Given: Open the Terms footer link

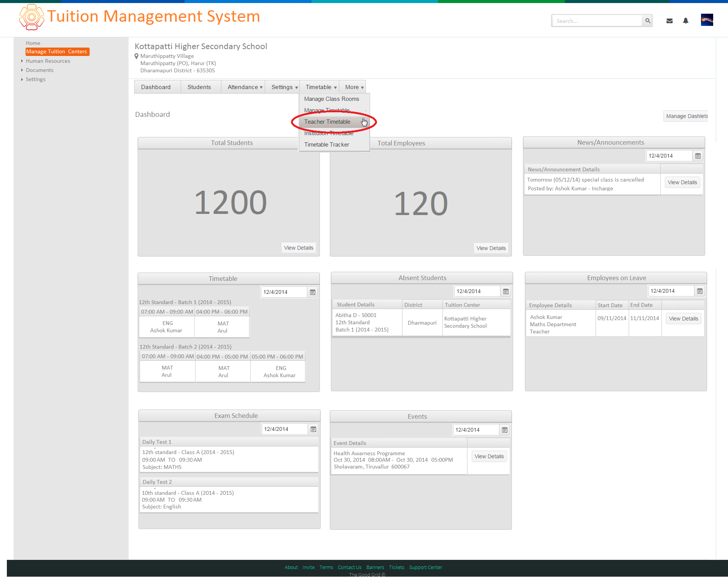Looking at the screenshot, I should tap(326, 567).
